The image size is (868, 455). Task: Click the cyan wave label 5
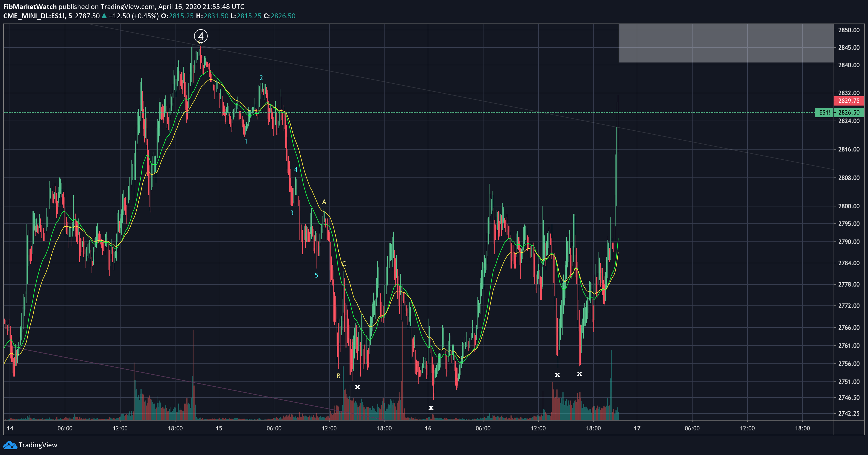coord(316,275)
